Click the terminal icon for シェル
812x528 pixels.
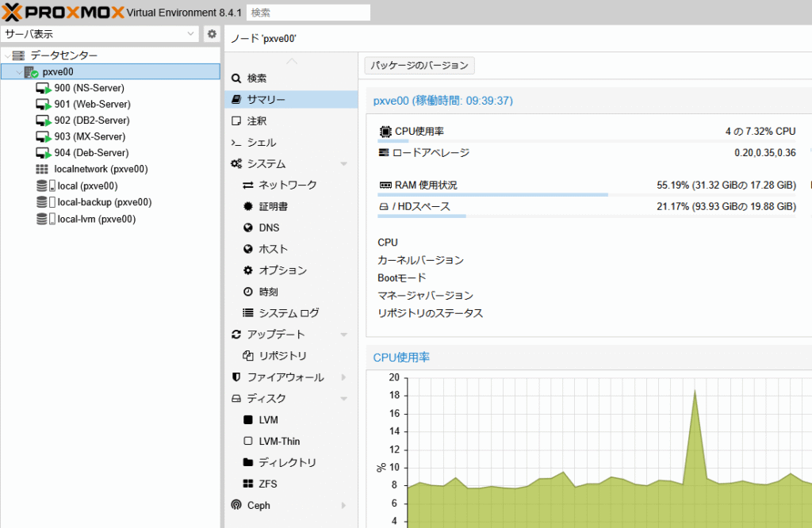[236, 143]
